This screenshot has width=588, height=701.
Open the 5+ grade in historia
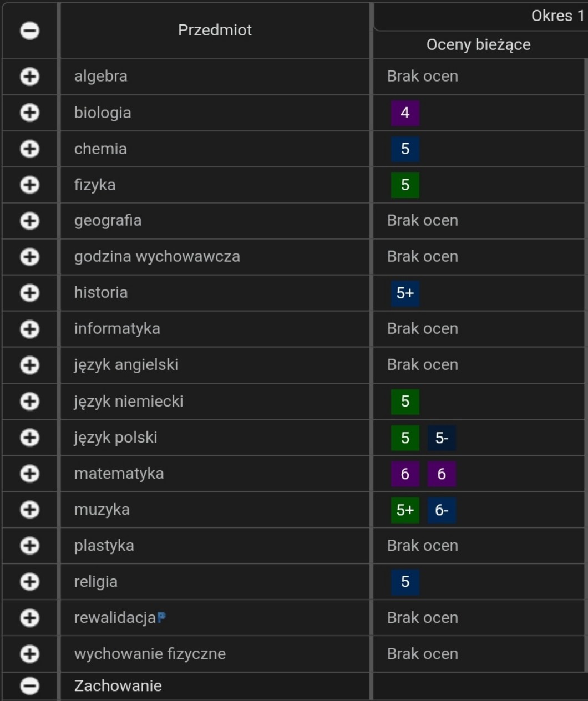click(405, 293)
